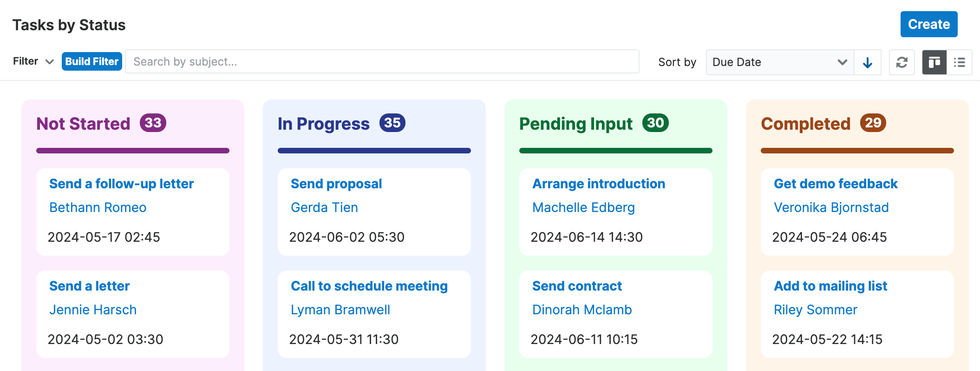
Task: Click the In Progress count badge 35
Action: (392, 123)
